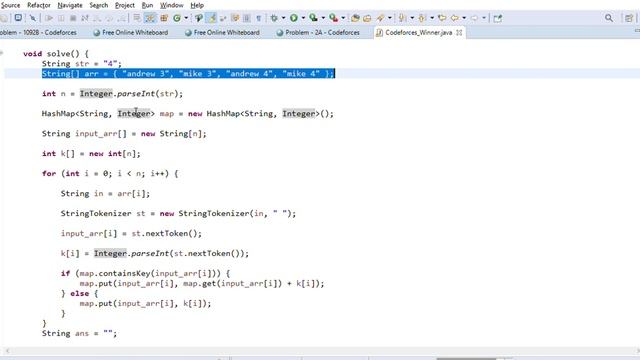Toggle the highlighted Use Step Filters icon
This screenshot has width=640, height=360.
(150, 18)
